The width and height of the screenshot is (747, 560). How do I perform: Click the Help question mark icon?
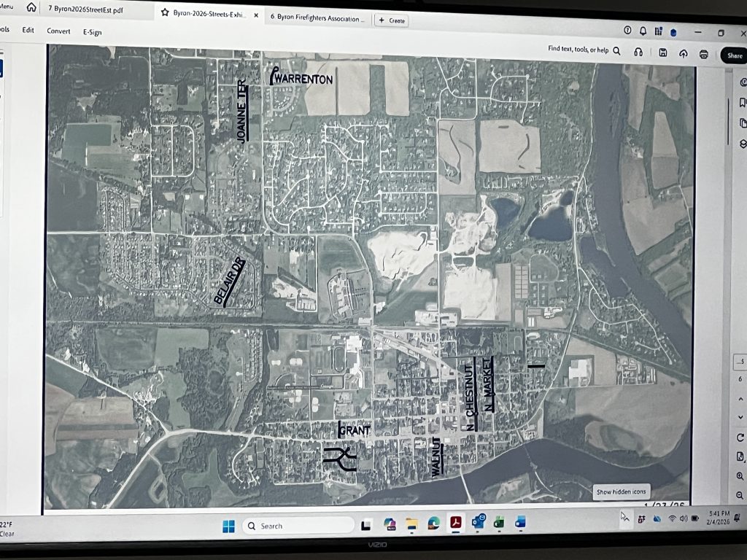[x=627, y=31]
